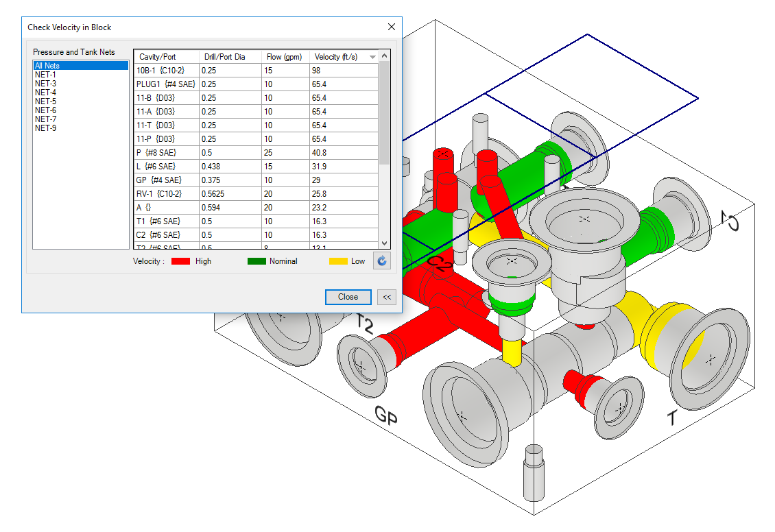The image size is (775, 532).
Task: Sort by the Cavity/Port column header
Action: [167, 57]
